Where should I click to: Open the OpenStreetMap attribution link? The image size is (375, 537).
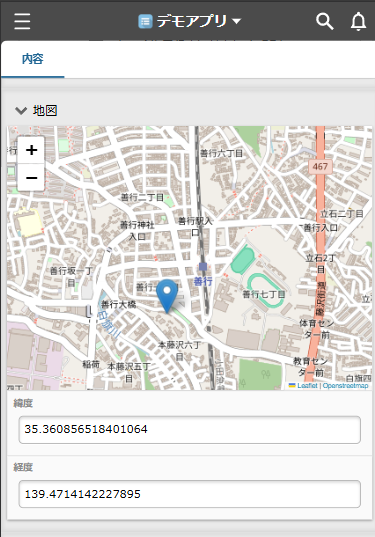345,386
